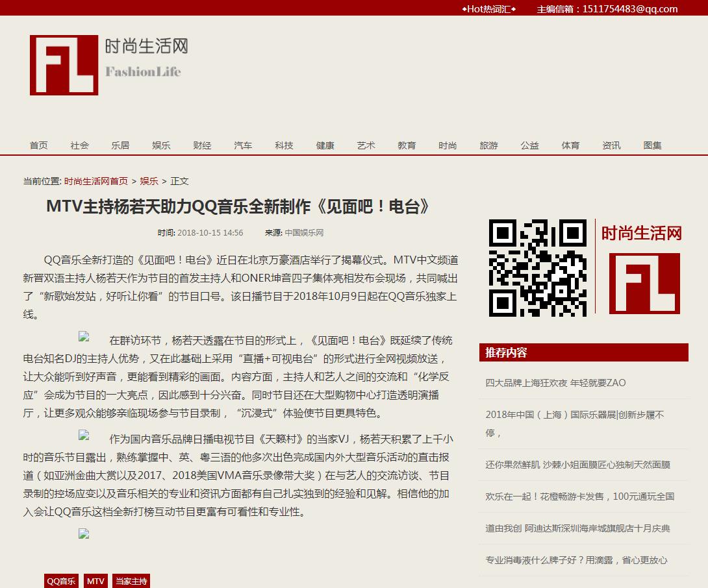The image size is (708, 588).
Task: Go to the 时尚 section
Action: point(448,145)
